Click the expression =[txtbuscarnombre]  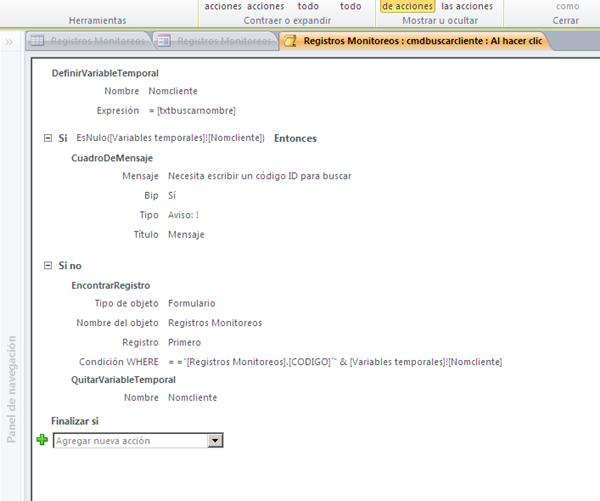pyautogui.click(x=192, y=111)
